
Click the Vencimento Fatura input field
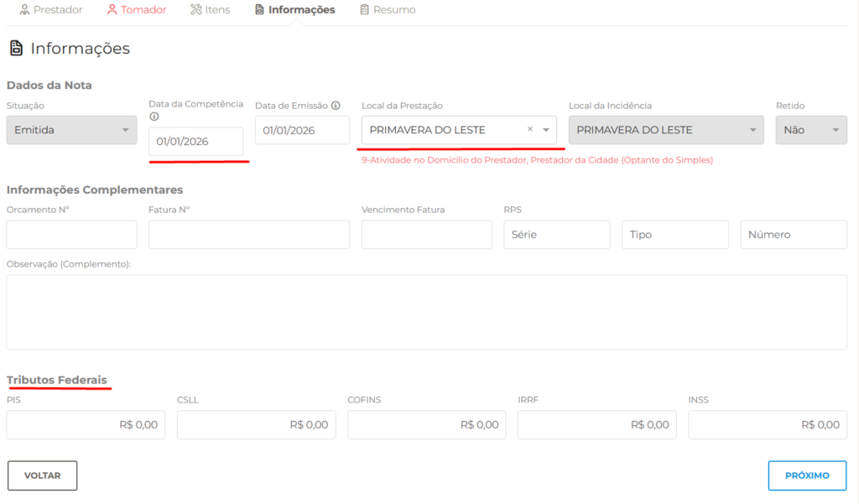coord(426,235)
